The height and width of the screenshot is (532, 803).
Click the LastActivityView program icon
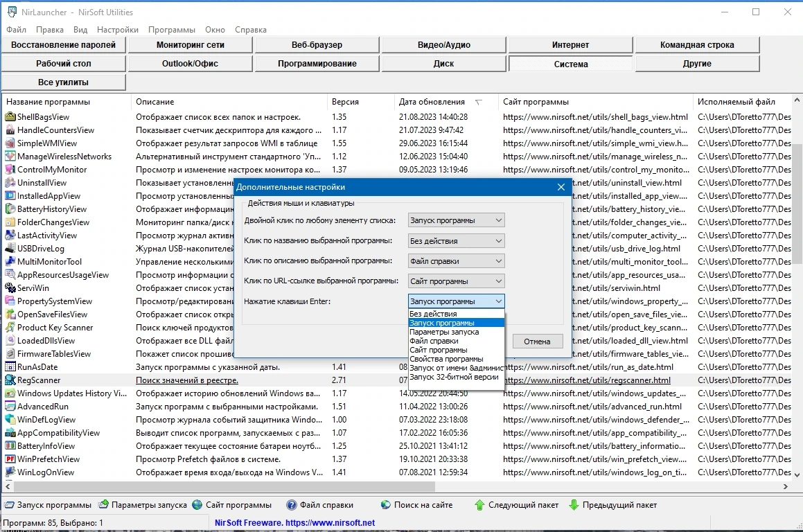coord(10,236)
